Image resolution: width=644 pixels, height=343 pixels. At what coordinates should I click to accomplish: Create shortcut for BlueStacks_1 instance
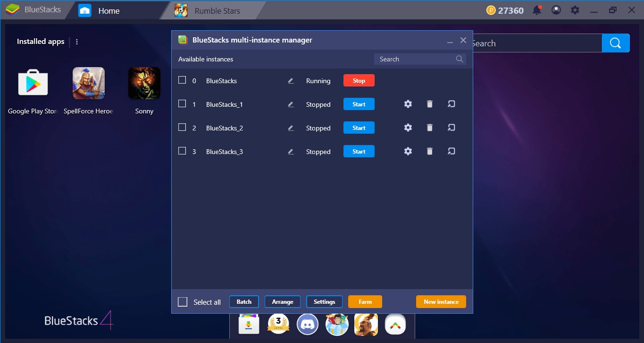(x=452, y=104)
